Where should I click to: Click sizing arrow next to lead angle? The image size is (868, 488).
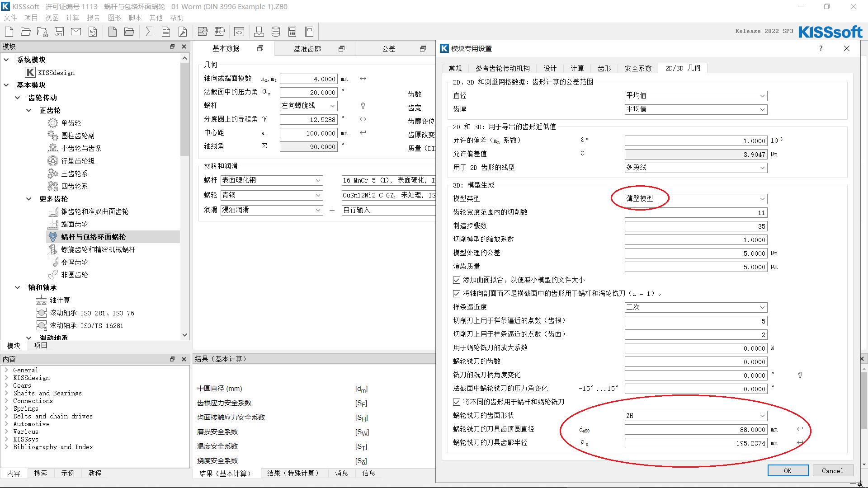(x=363, y=119)
